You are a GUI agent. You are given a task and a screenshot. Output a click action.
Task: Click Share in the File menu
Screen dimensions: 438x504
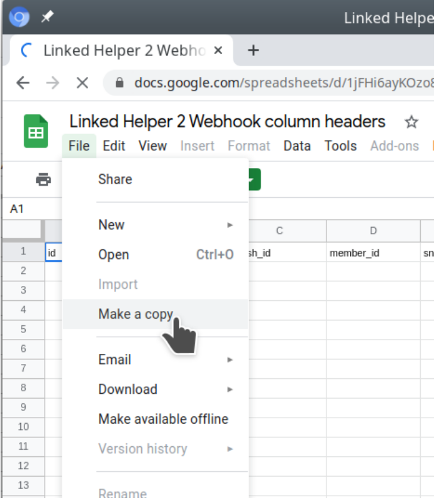[114, 179]
